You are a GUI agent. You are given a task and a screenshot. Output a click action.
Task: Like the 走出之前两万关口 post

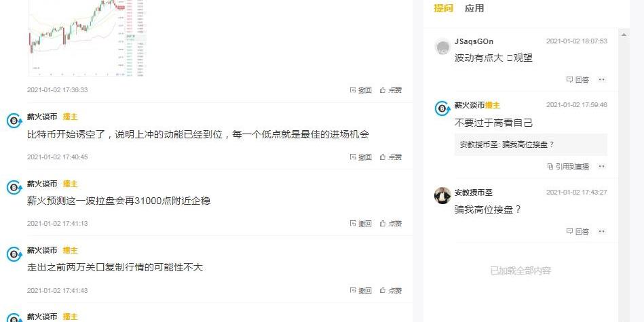[390, 291]
